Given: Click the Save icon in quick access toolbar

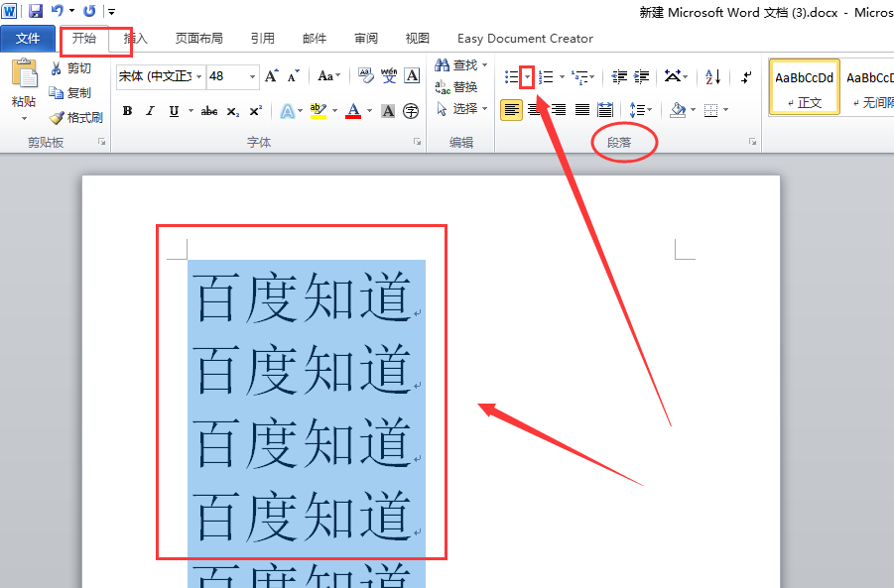Looking at the screenshot, I should [36, 10].
